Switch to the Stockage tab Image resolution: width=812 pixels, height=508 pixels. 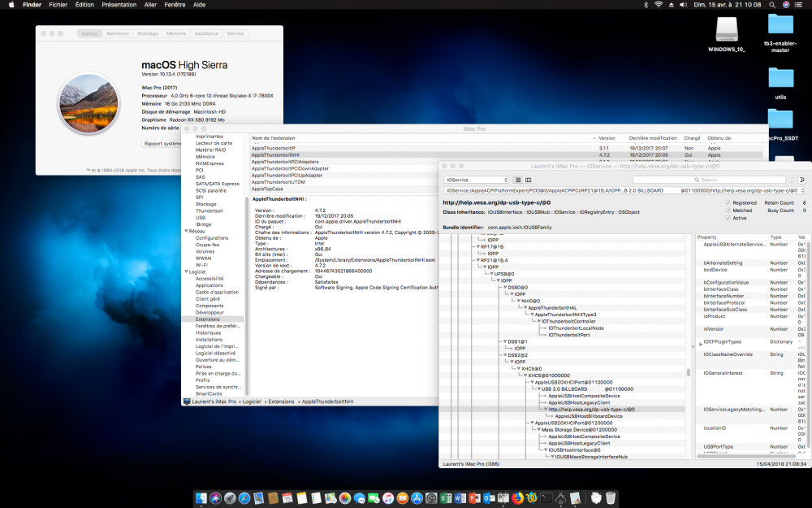point(148,33)
